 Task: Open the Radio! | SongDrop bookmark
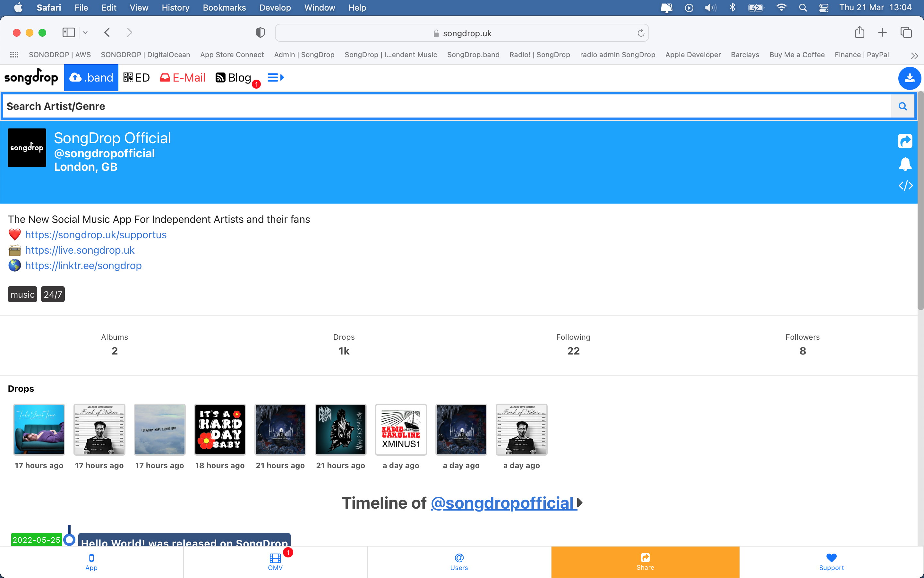pos(540,55)
